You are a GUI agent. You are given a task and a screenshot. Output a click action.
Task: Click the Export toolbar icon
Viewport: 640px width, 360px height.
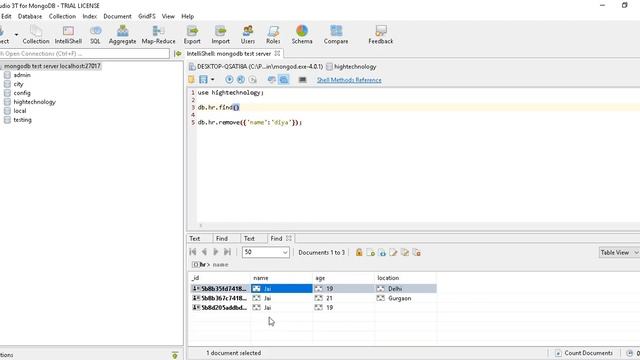click(192, 35)
